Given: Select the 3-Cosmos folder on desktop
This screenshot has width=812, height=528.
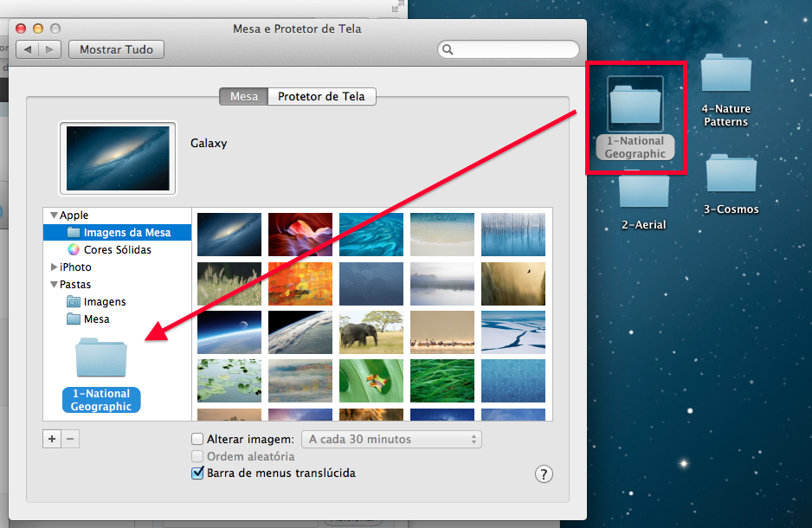Looking at the screenshot, I should point(731,174).
